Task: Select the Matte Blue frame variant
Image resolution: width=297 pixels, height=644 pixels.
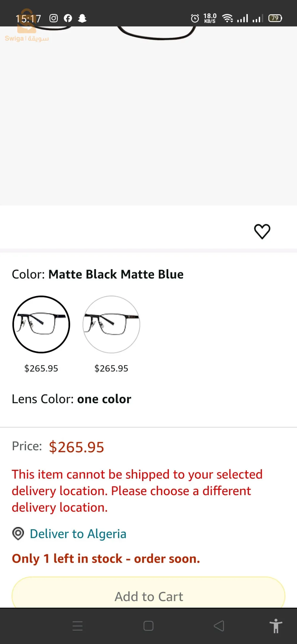Action: coord(111,325)
